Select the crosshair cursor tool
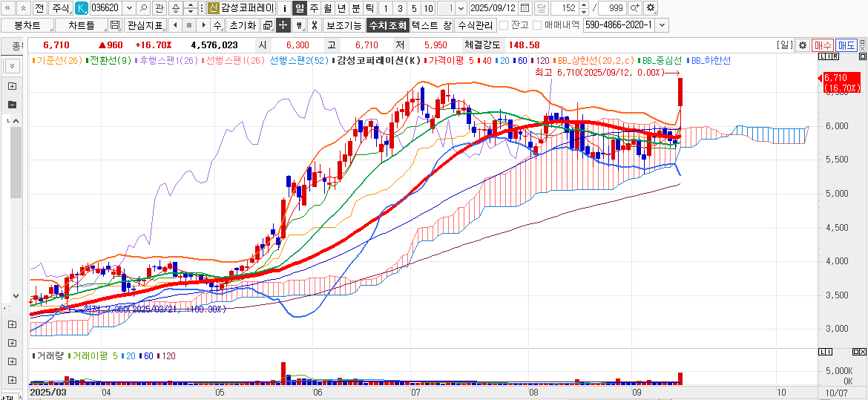Screen dimensions: 868x400 tap(283, 25)
